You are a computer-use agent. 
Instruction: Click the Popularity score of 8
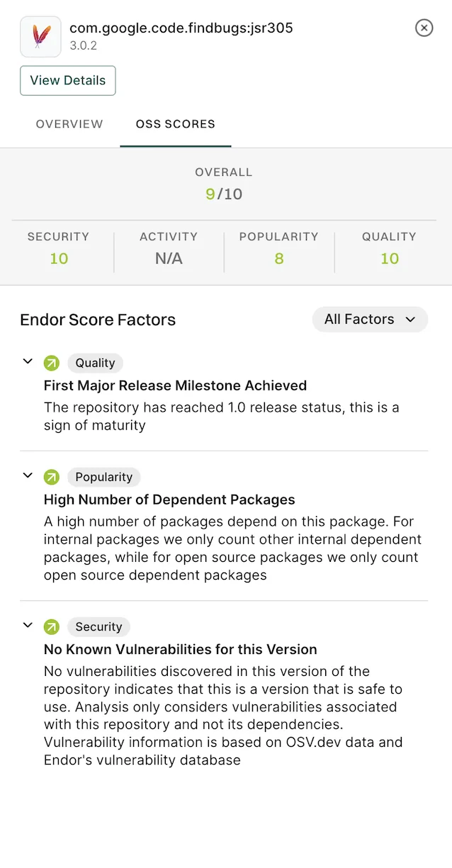[x=278, y=259]
